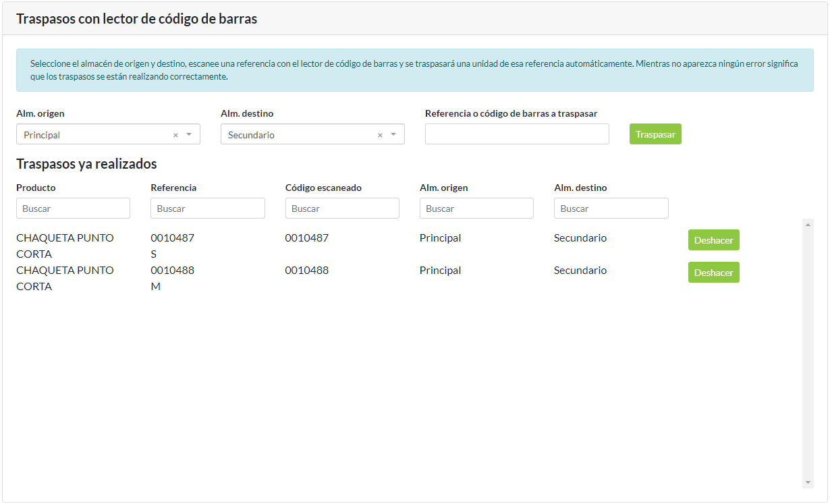Click the Referencia search filter field
The height and width of the screenshot is (504, 830).
click(x=207, y=208)
